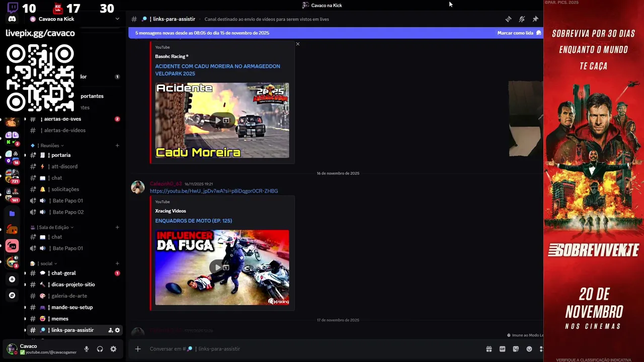The height and width of the screenshot is (362, 644).
Task: Click the YouTube viewer count icon
Action: coord(57,8)
